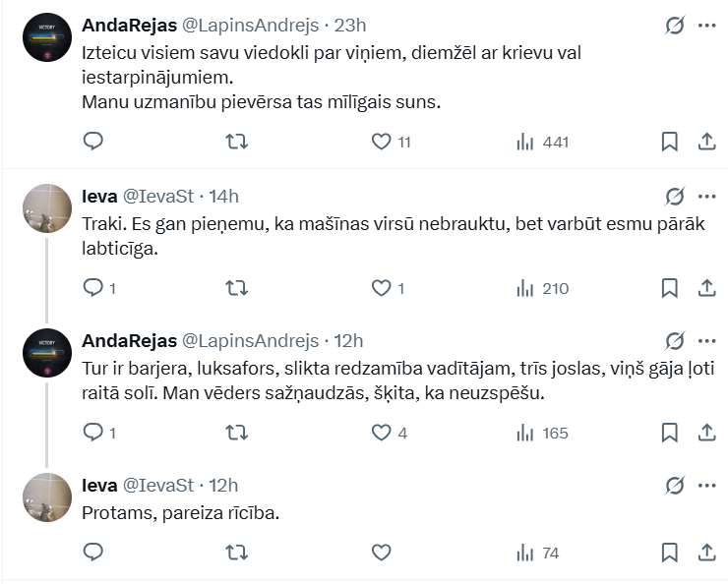This screenshot has width=728, height=584.
Task: Expand more options on AndaRejas's 12h tweet
Action: pos(706,341)
